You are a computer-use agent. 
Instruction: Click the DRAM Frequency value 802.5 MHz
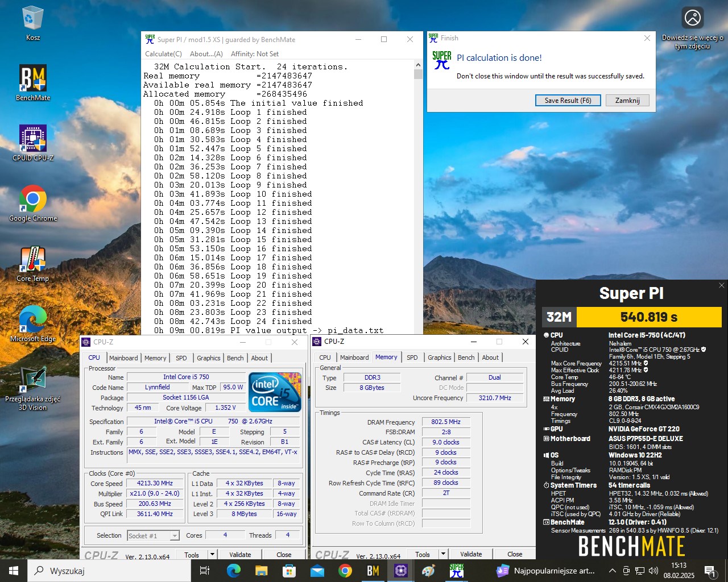coord(446,422)
